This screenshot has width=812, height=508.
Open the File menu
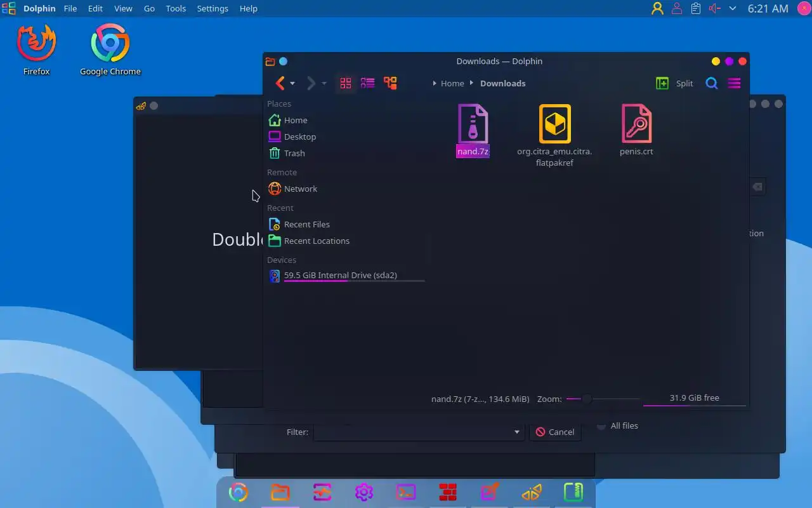click(x=70, y=8)
